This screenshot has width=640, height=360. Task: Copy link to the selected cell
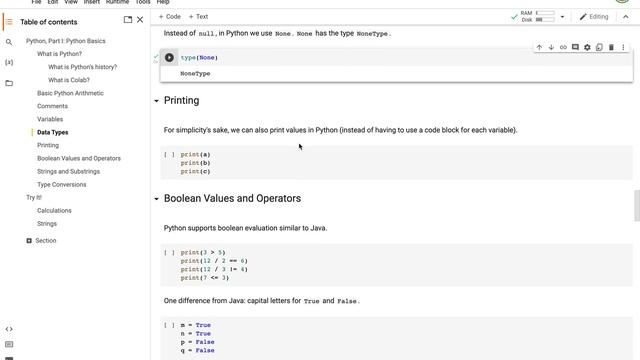(563, 47)
